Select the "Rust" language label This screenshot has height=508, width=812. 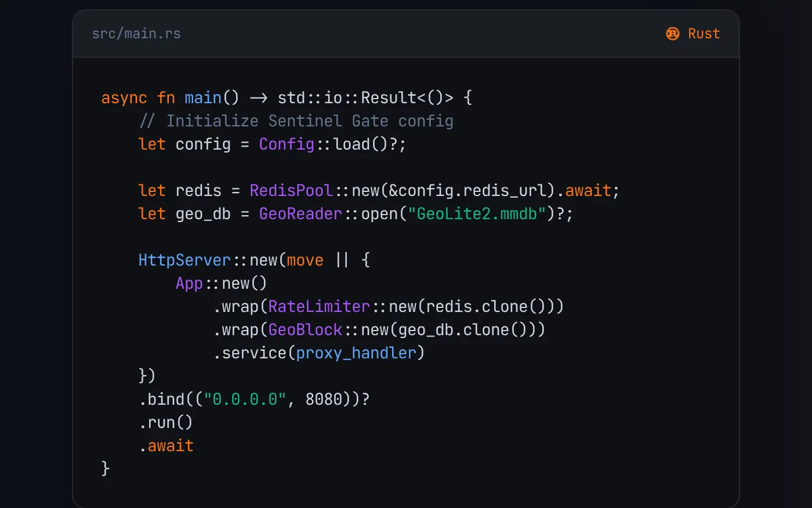pyautogui.click(x=704, y=34)
